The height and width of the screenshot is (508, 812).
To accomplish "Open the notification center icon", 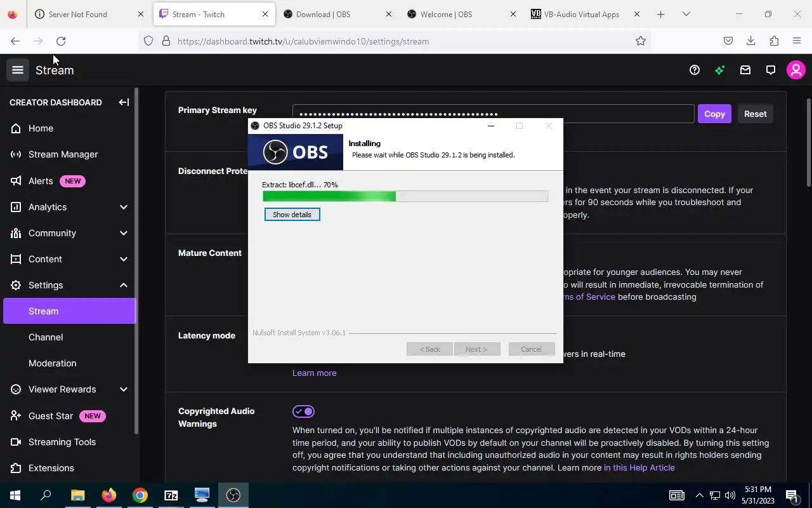I will [x=792, y=495].
